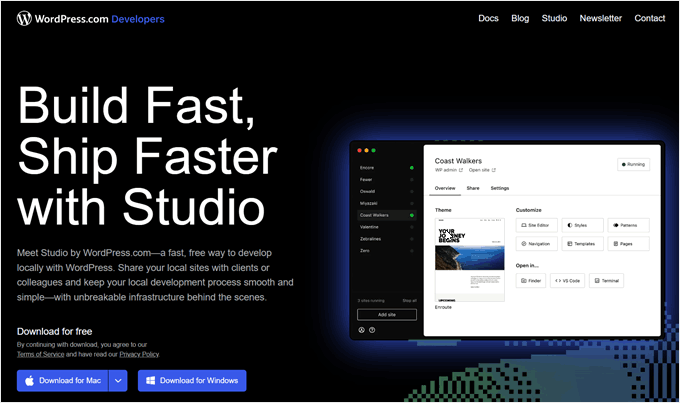Select the Zebralines site in the sidebar

coord(386,239)
